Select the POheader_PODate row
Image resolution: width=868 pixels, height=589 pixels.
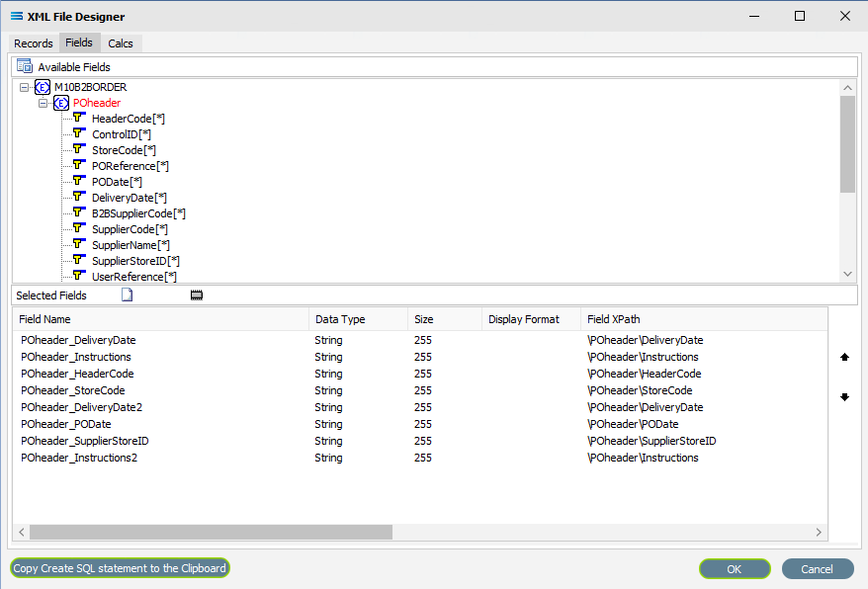pos(420,424)
